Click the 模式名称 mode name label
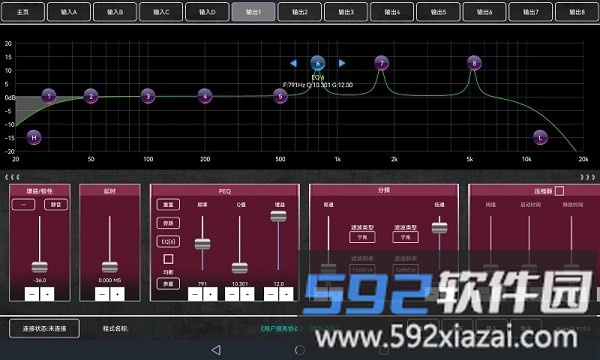Screen dimensions: 600x360 [x=115, y=329]
